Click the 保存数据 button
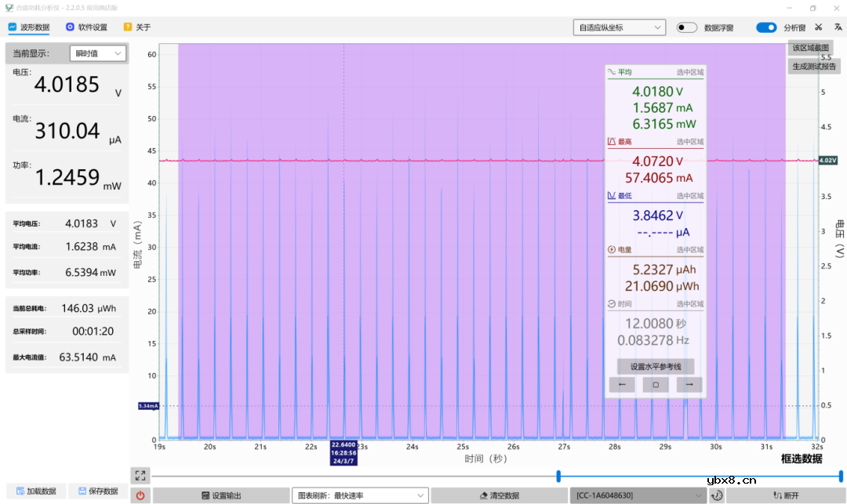The height and width of the screenshot is (504, 847). 97,491
